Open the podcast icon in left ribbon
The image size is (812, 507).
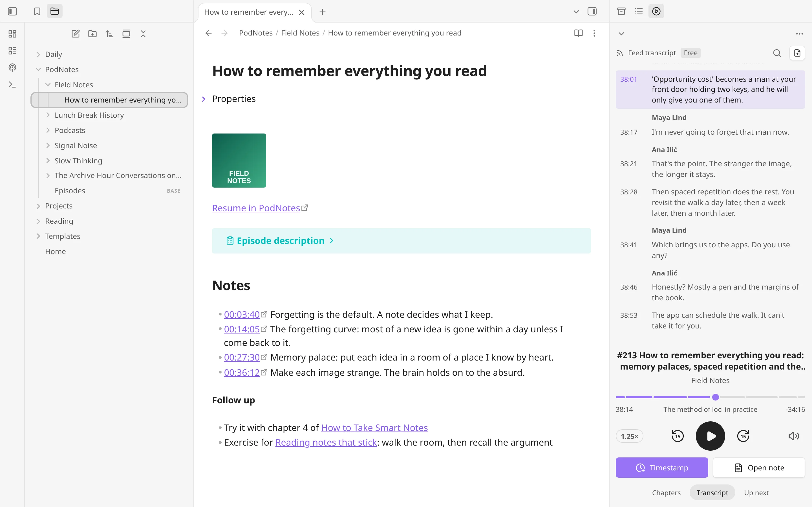(x=12, y=68)
